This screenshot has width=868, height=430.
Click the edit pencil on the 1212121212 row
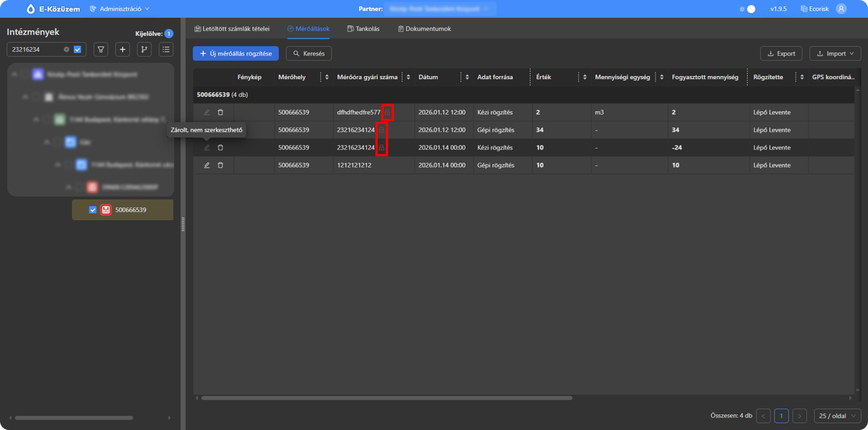[x=207, y=165]
